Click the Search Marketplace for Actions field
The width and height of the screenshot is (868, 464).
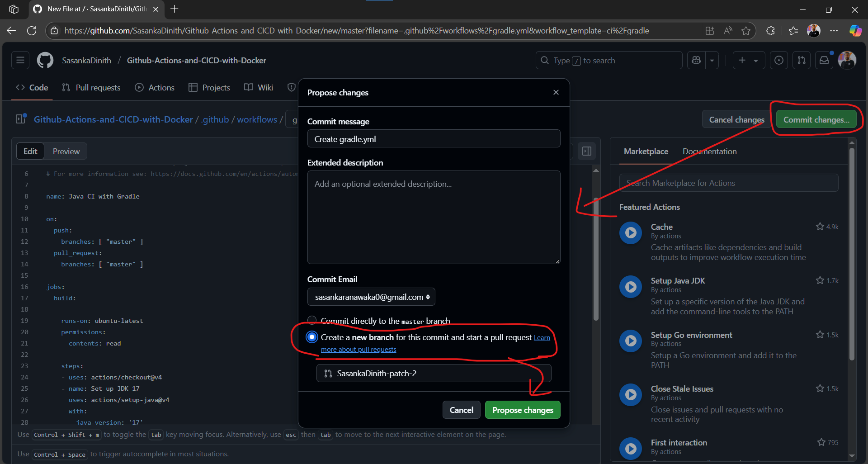pyautogui.click(x=728, y=183)
